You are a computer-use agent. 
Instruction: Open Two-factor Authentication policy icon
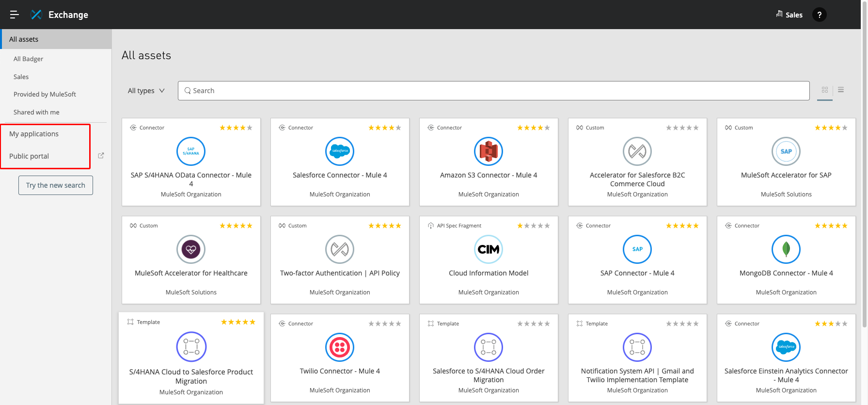pyautogui.click(x=340, y=249)
